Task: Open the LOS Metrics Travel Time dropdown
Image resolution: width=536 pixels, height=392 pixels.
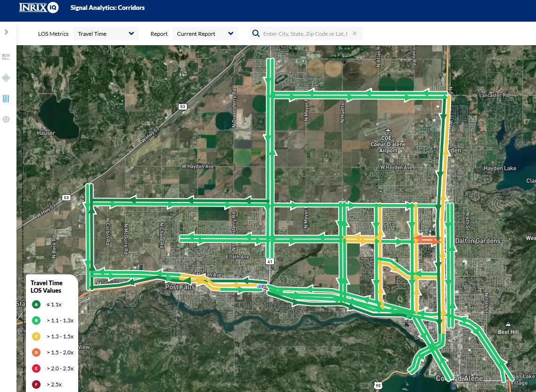Action: point(106,34)
